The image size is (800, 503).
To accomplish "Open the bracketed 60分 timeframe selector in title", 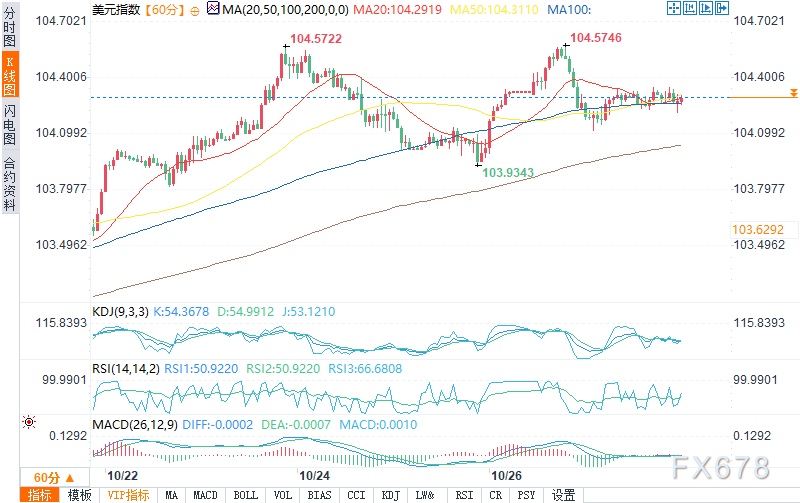I will [x=165, y=9].
